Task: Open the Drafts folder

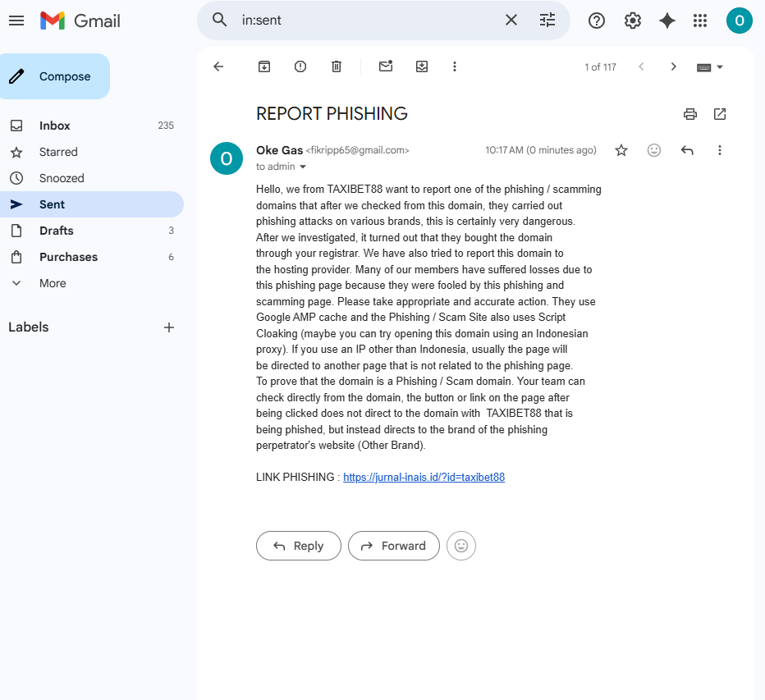Action: click(92, 231)
